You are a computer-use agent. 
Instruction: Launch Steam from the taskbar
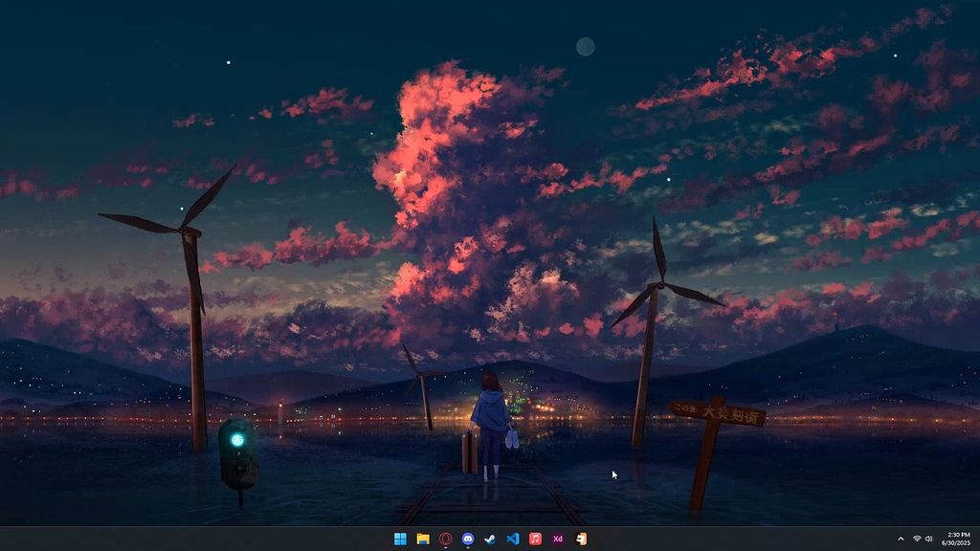point(491,539)
